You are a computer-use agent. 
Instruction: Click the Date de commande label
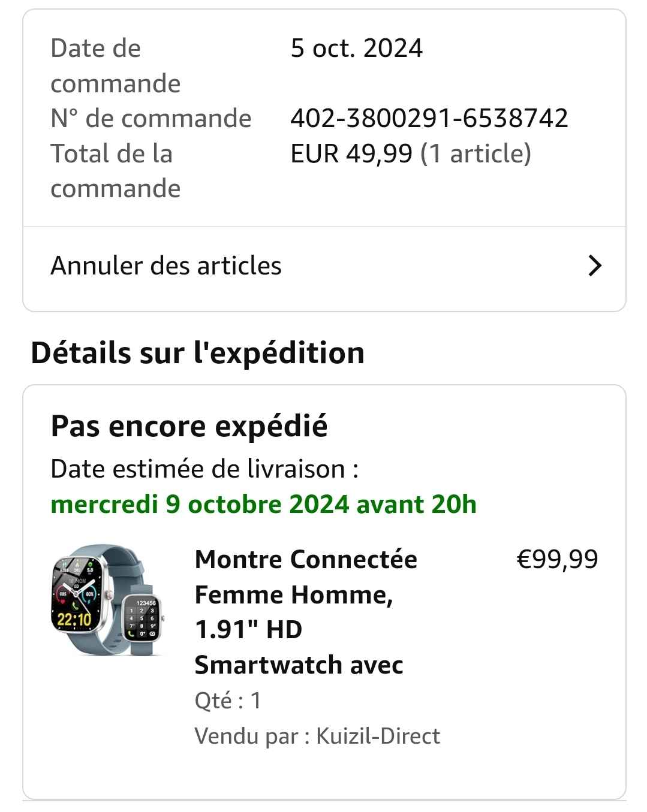(115, 65)
